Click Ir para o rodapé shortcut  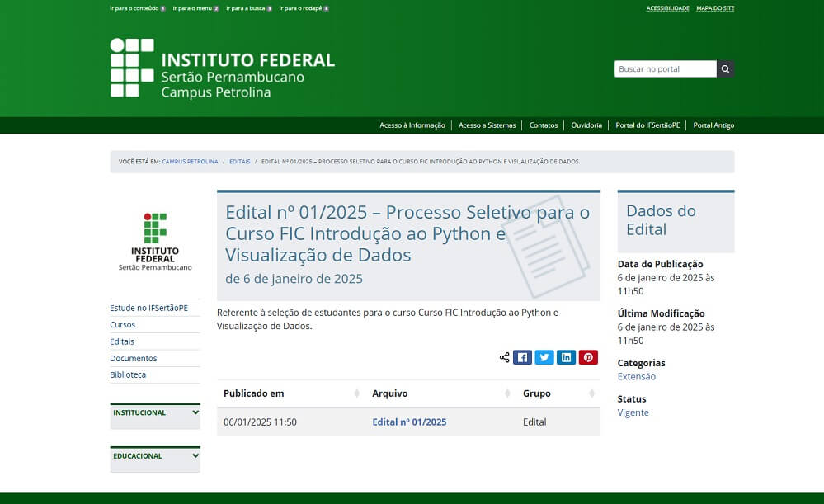point(304,8)
